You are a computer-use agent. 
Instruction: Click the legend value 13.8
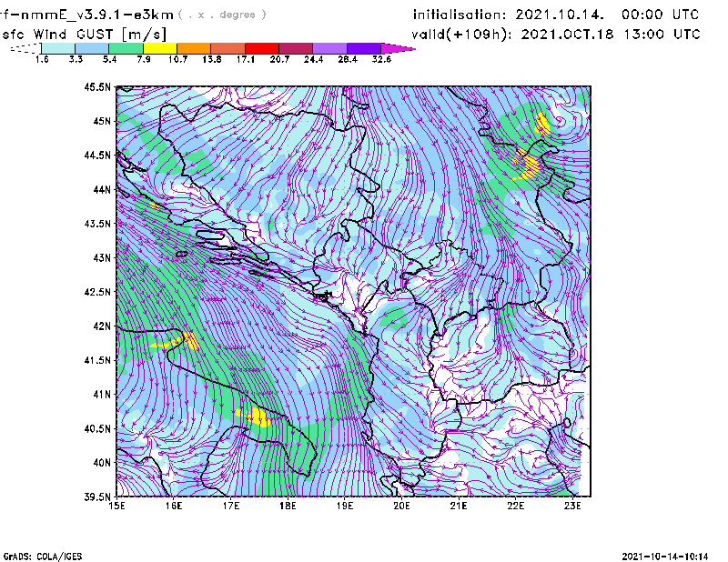coord(212,59)
